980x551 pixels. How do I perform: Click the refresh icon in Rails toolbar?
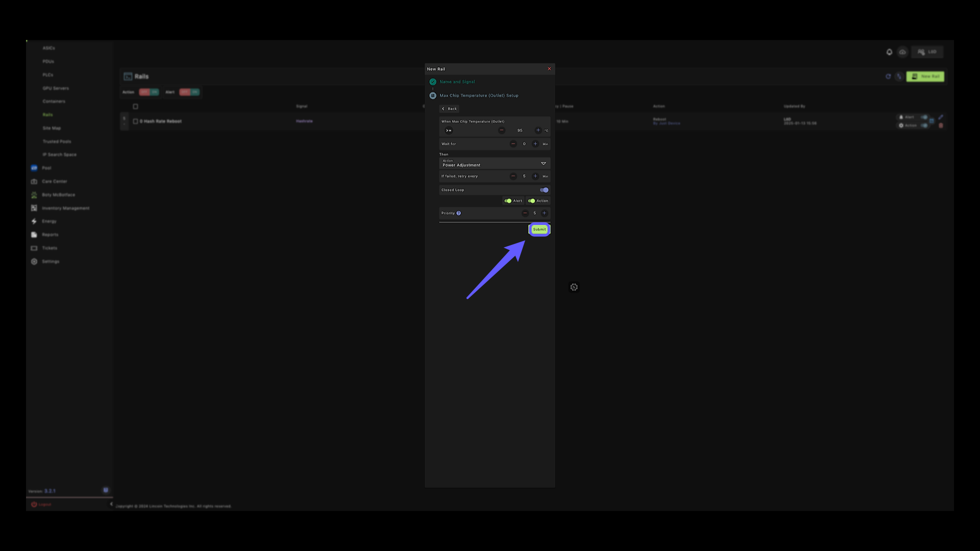pos(888,77)
